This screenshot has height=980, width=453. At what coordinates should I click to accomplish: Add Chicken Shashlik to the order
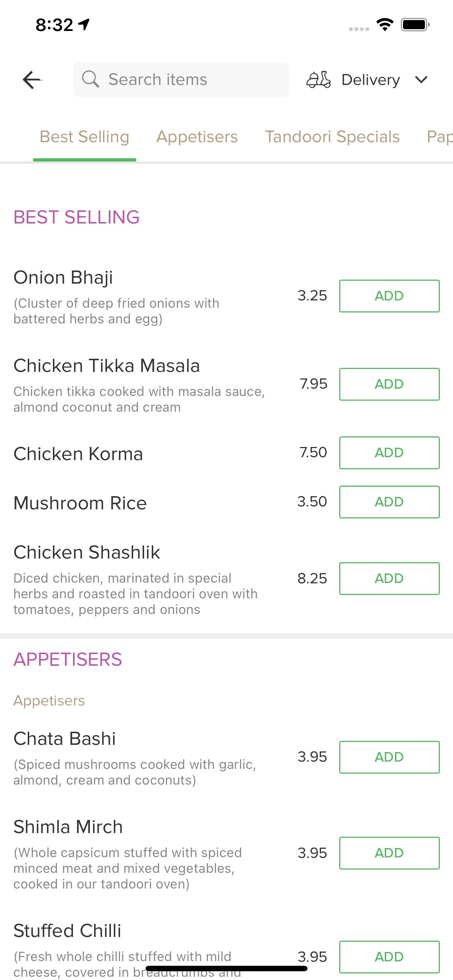pos(389,579)
